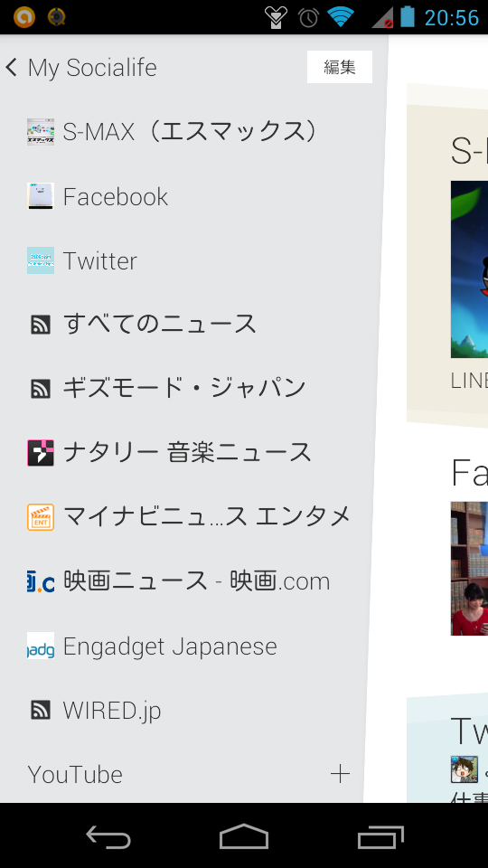The width and height of the screenshot is (488, 868).
Task: Tap the Android home button
Action: pos(244,835)
